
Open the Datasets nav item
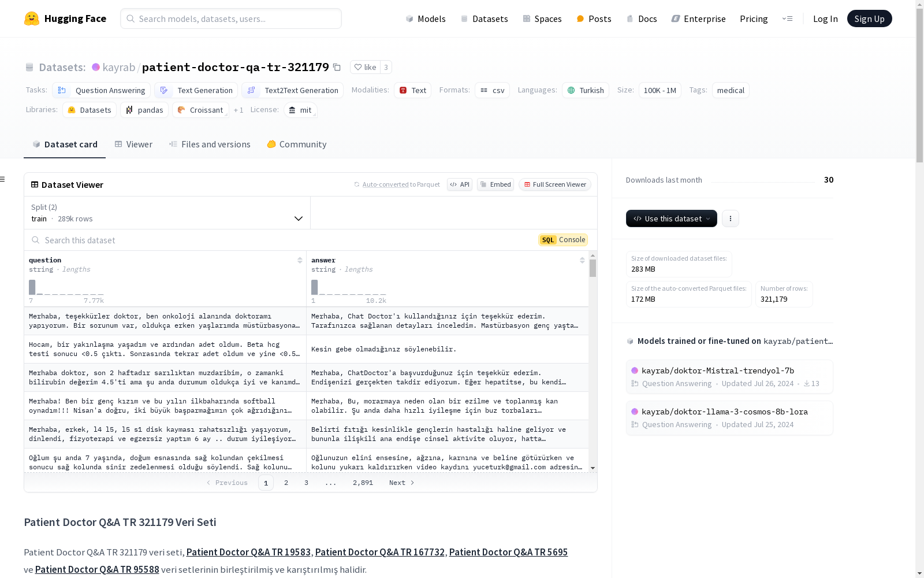coord(484,18)
